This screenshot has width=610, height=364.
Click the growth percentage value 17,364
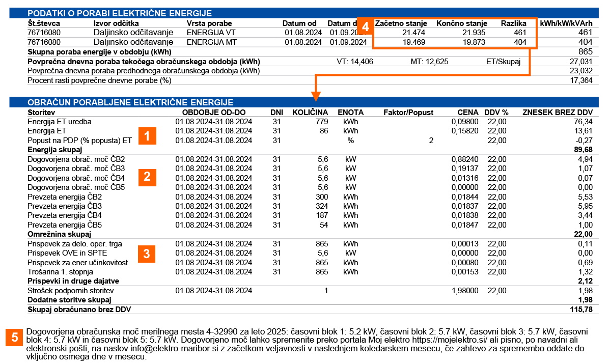(x=581, y=80)
